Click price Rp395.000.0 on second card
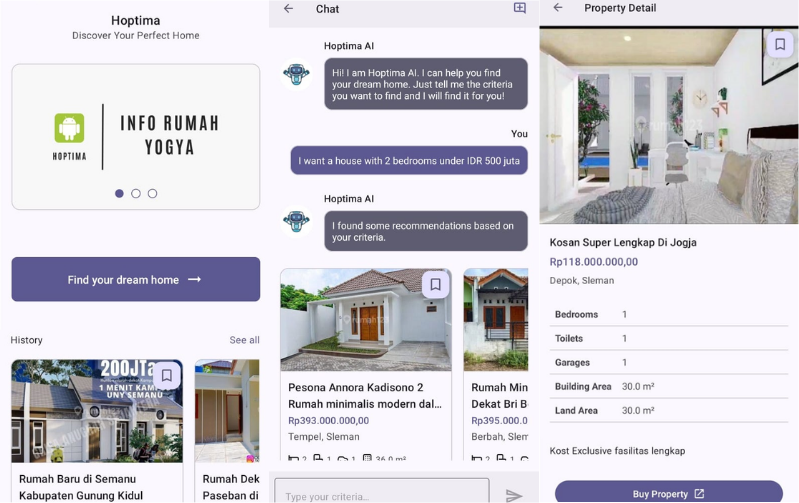The image size is (799, 503). (x=499, y=420)
